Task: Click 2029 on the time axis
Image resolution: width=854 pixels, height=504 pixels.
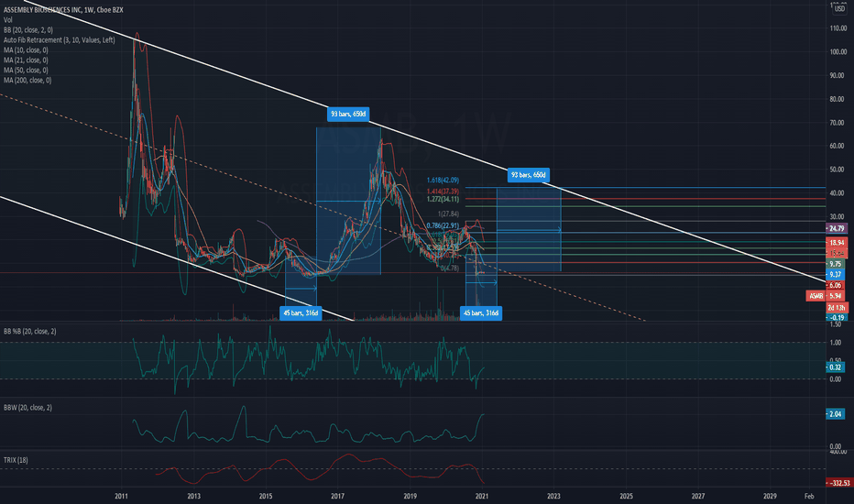Action: (770, 496)
